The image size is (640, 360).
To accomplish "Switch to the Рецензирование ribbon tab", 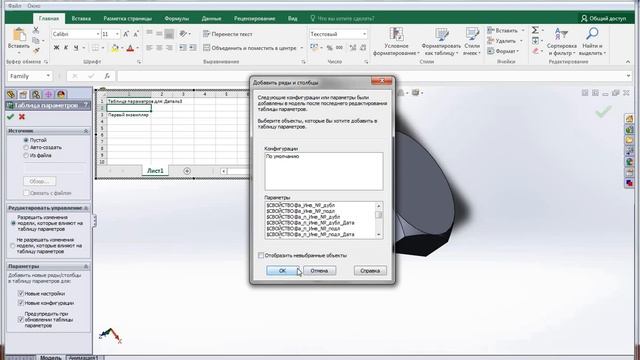I will (x=254, y=18).
